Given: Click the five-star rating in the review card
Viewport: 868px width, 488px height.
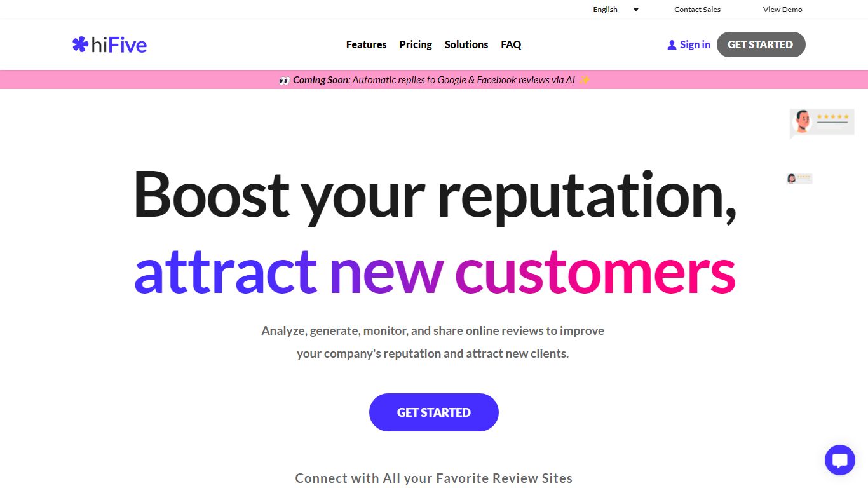Looking at the screenshot, I should click(x=832, y=116).
